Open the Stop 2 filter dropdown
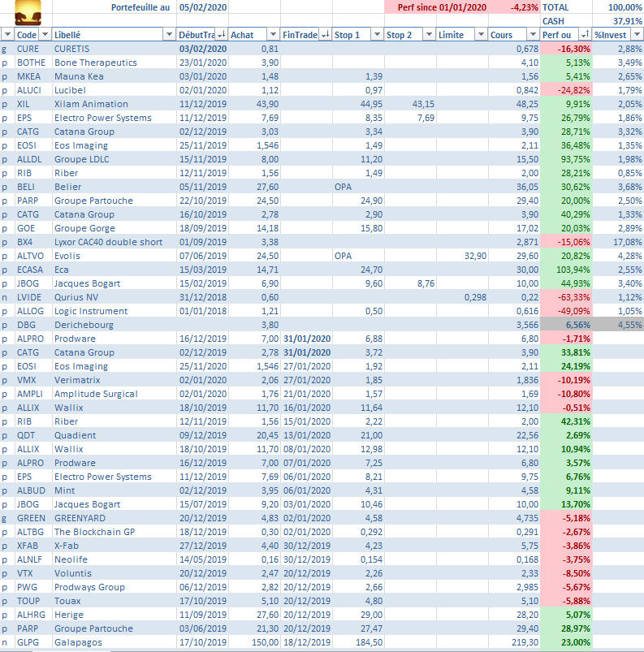The image size is (644, 652). coord(430,35)
